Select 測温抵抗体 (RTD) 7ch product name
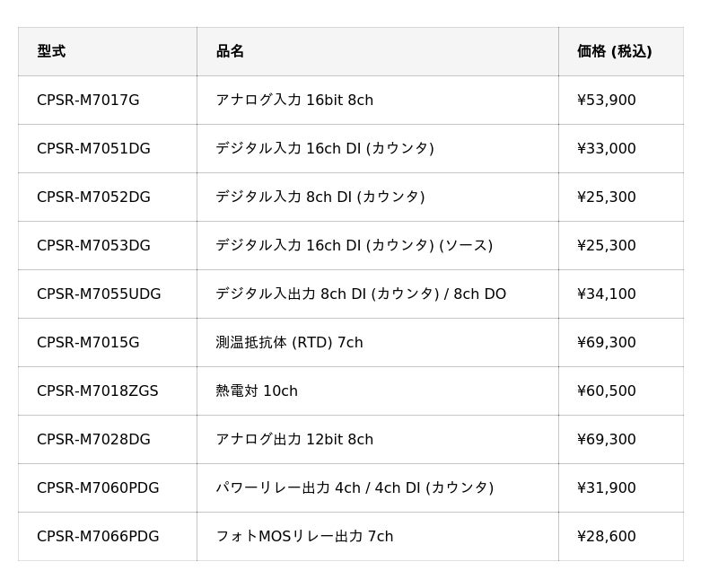This screenshot has width=718, height=588. pyautogui.click(x=289, y=342)
